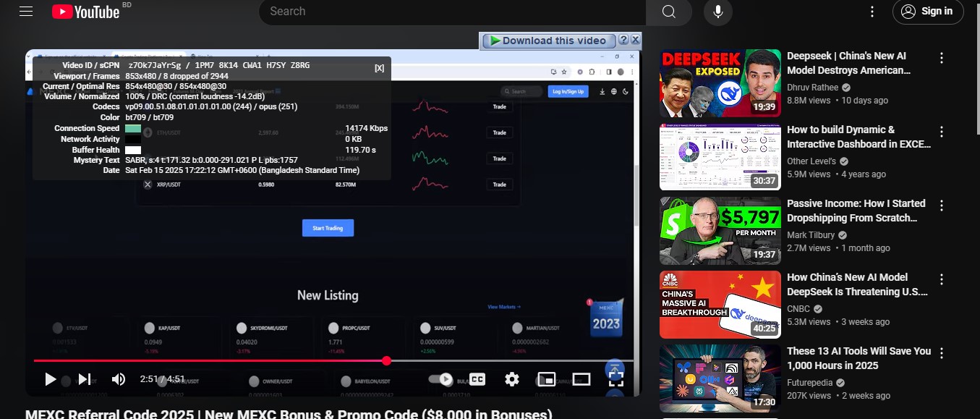The image size is (980, 419).
Task: Open more options for Passive Income Dropshipping video
Action: point(942,206)
